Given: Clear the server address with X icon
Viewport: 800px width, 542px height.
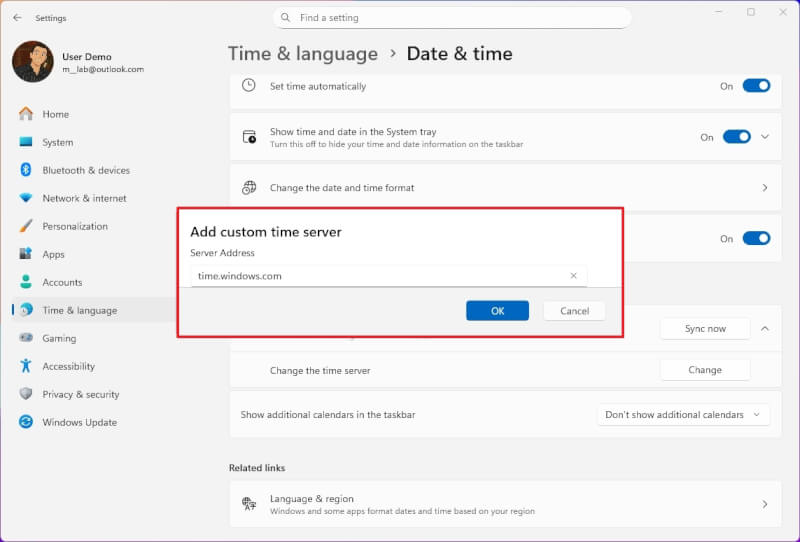Looking at the screenshot, I should tap(574, 276).
